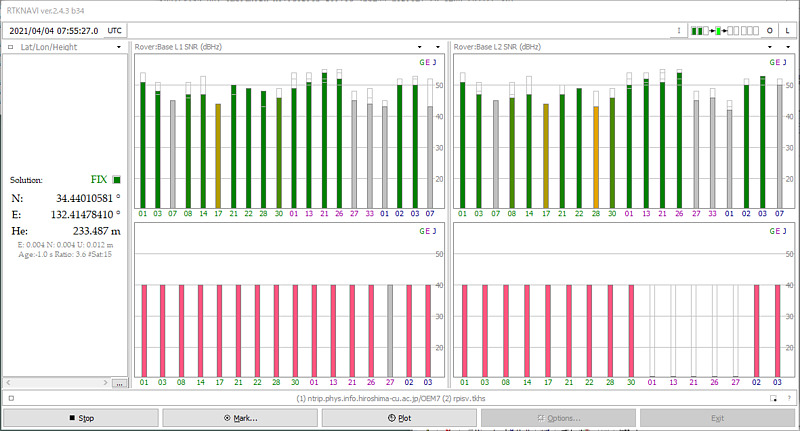Click the 'Rover:Base L1 SNR (dBHz)' panel title
Screen dimensions: 800x431
[x=178, y=47]
